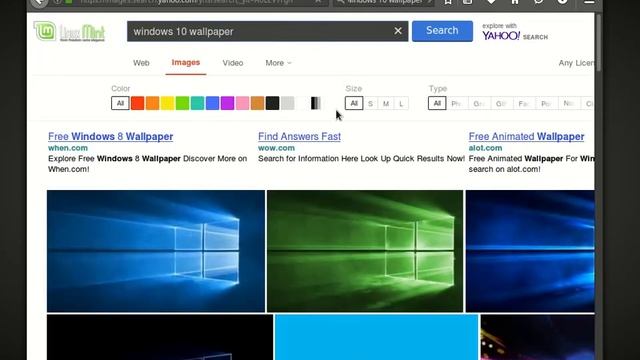Select the All color filter
640x360 pixels.
[x=120, y=103]
